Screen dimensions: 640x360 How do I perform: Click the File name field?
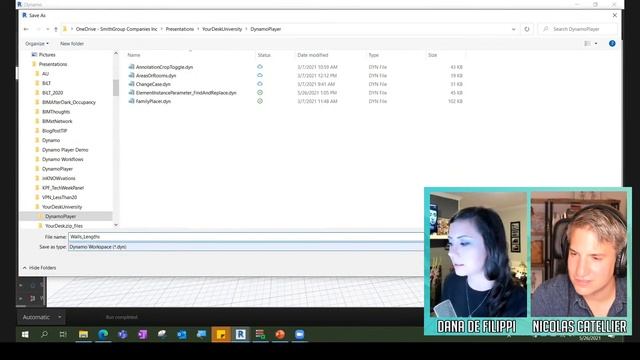246,237
